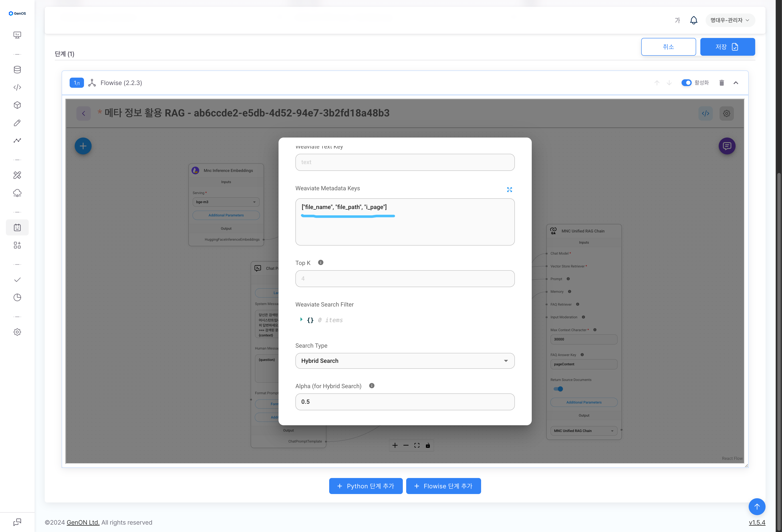Click the database icon in sidebar
Viewport: 782px width, 532px height.
point(17,70)
